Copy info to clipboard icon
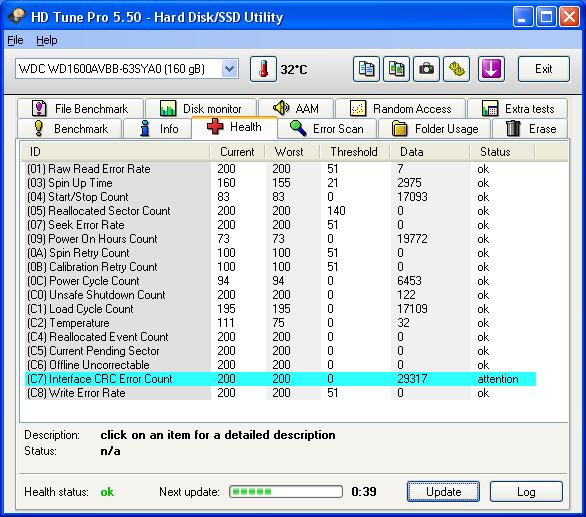 (x=366, y=69)
